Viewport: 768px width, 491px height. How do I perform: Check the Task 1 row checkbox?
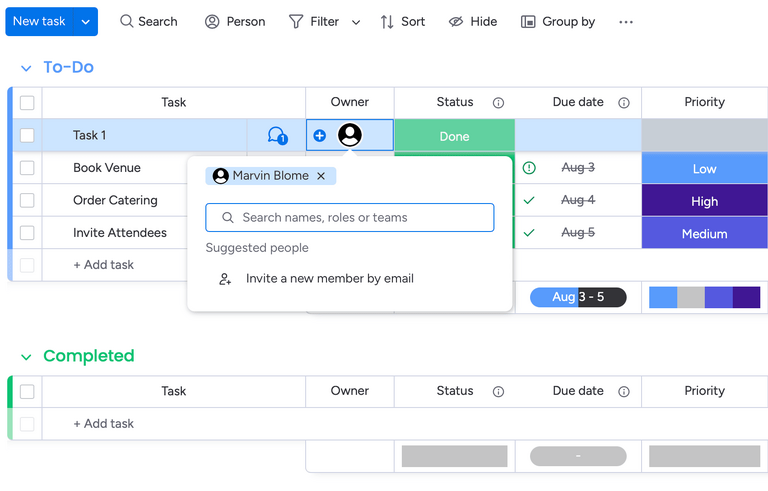pyautogui.click(x=27, y=135)
